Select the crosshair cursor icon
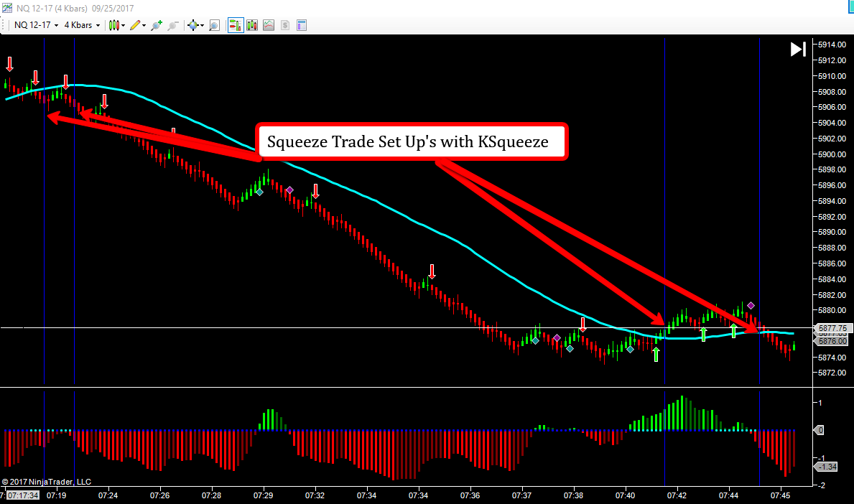 point(195,25)
